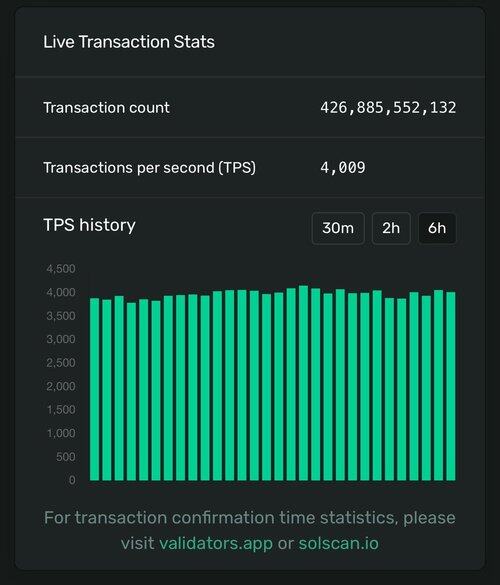500x585 pixels.
Task: Click the 4,500 y-axis label
Action: 61,269
